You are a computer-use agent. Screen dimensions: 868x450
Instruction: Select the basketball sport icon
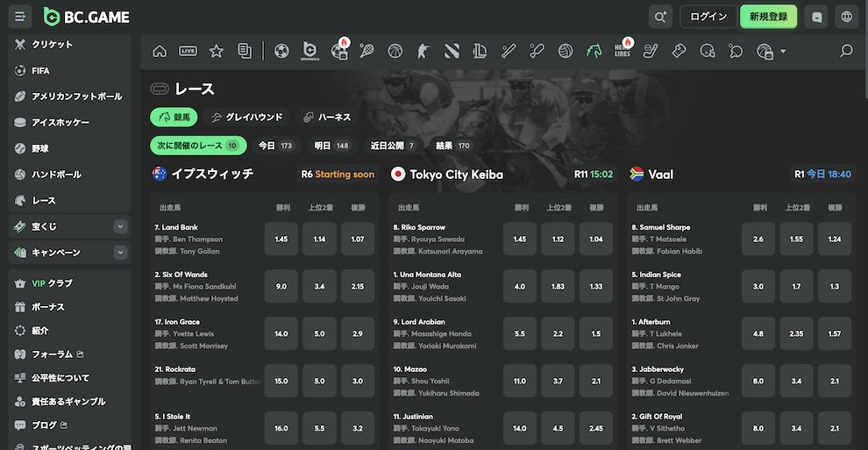(x=395, y=51)
